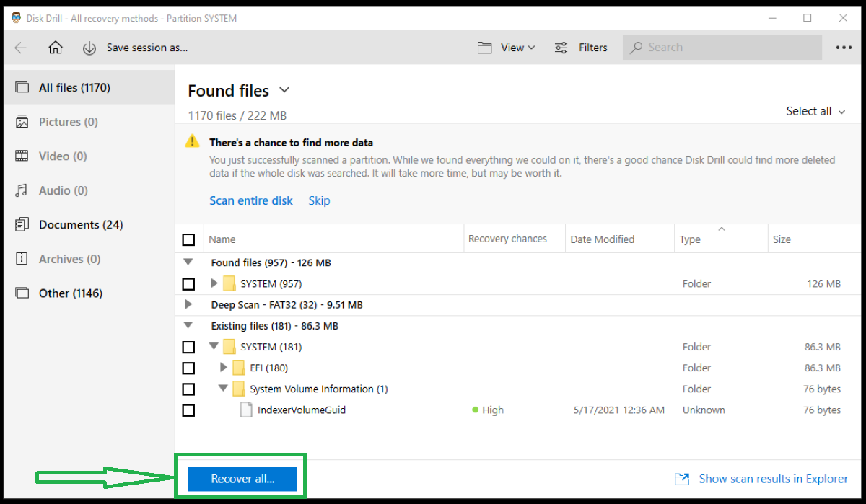Open the Filters label

pos(593,48)
